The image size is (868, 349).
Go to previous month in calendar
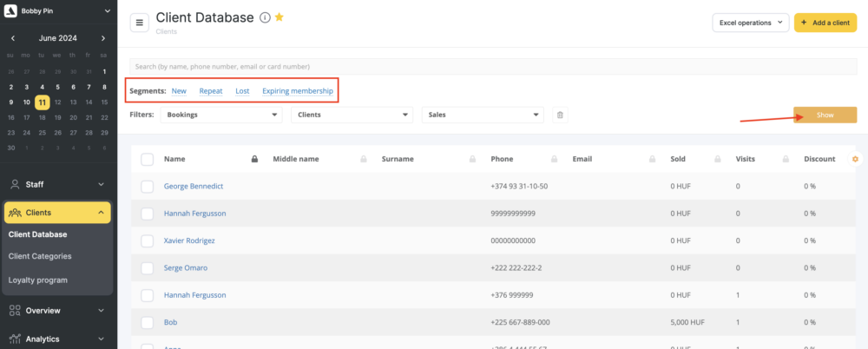pyautogui.click(x=13, y=38)
